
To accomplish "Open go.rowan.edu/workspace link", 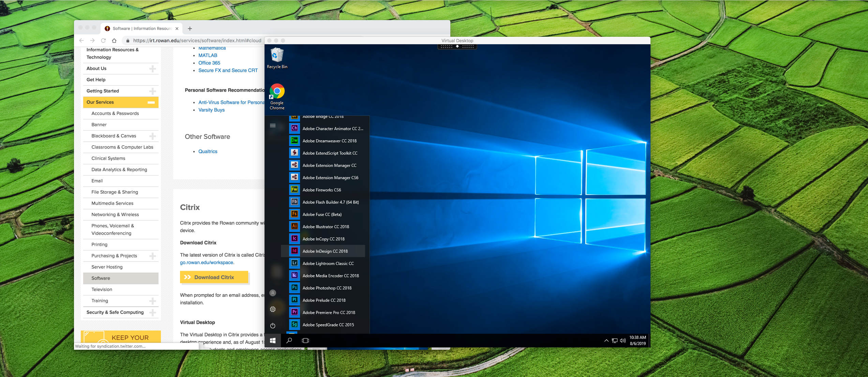I will pyautogui.click(x=207, y=263).
